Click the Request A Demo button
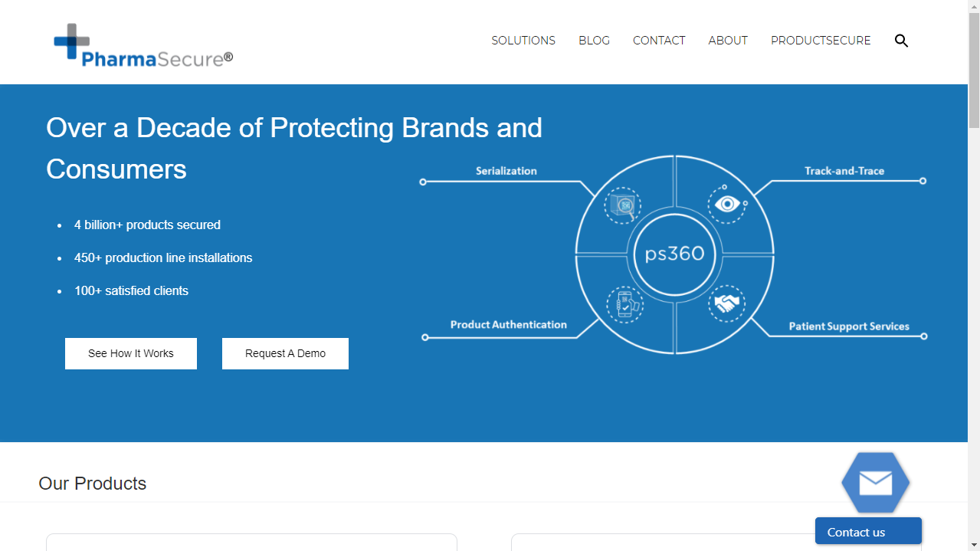This screenshot has height=551, width=980. 285,353
